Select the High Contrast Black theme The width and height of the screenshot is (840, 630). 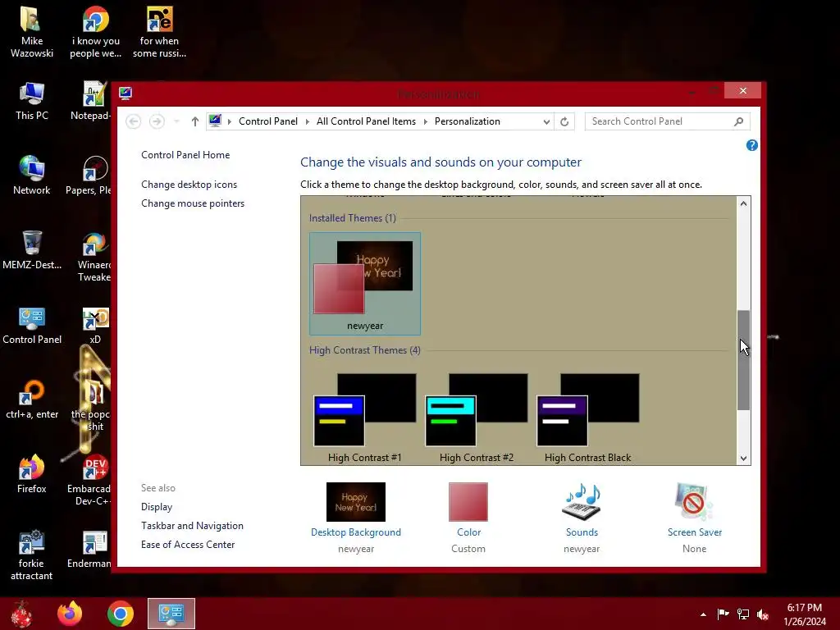point(587,418)
